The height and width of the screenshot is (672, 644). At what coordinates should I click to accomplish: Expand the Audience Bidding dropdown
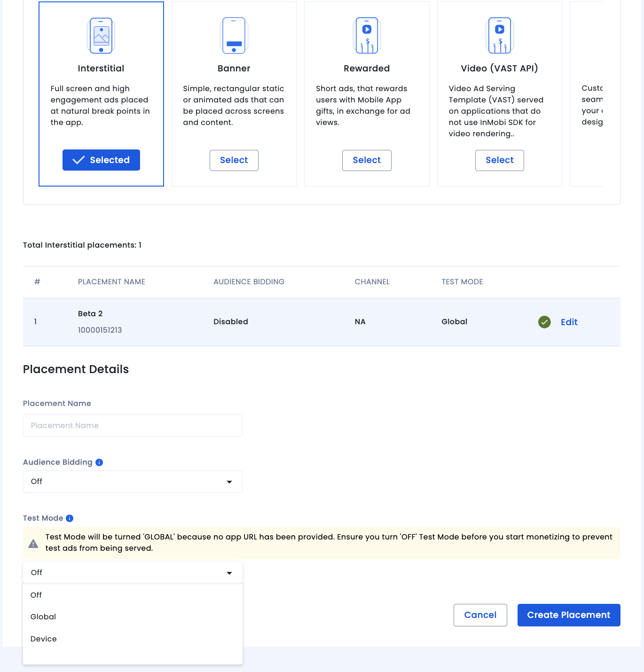click(x=133, y=482)
